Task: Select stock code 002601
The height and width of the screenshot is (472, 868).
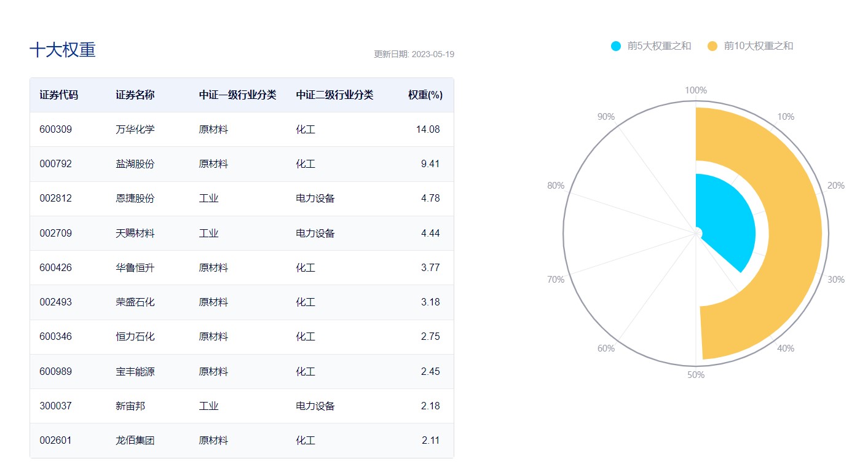Action: click(x=55, y=441)
